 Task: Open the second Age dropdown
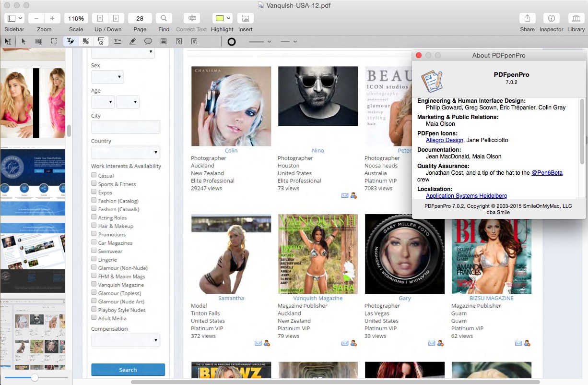[128, 102]
